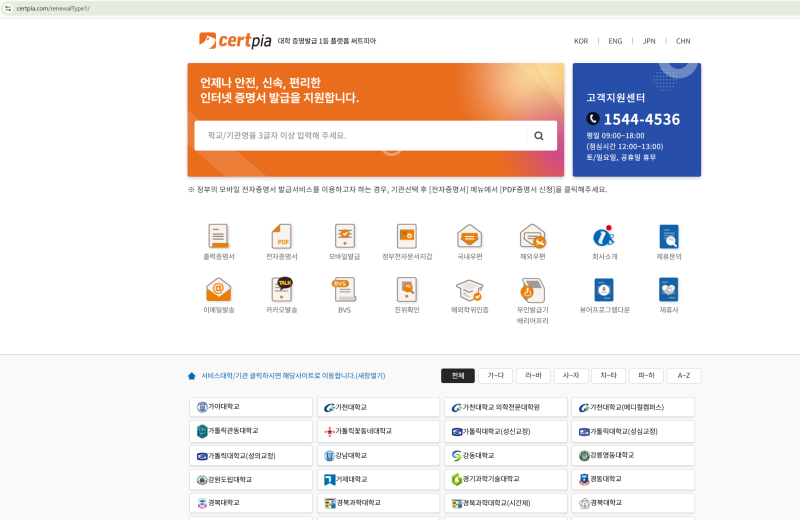
Task: Select the 이메일발송 email delivery icon
Action: pyautogui.click(x=218, y=289)
